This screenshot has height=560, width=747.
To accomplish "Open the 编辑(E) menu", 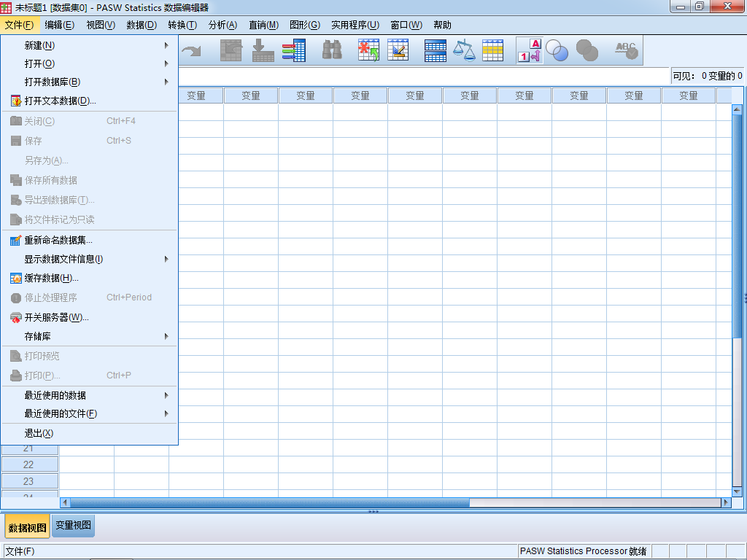I will 60,26.
